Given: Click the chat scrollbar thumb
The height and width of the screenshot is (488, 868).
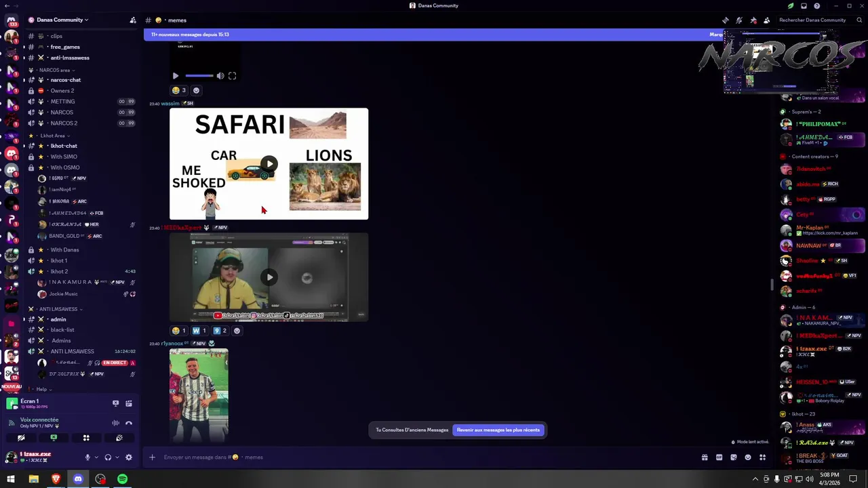Looking at the screenshot, I should coord(772,285).
